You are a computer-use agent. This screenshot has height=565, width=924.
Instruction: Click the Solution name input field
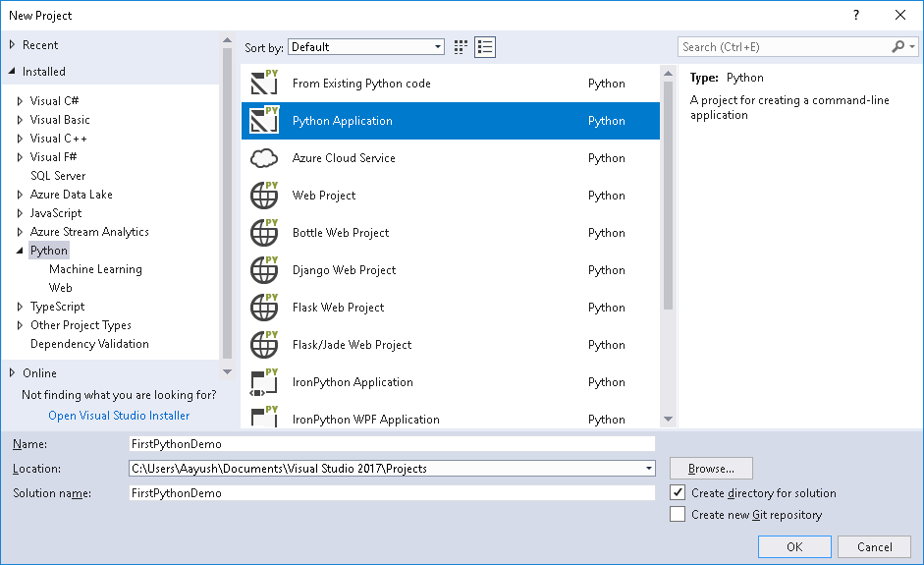coord(392,493)
